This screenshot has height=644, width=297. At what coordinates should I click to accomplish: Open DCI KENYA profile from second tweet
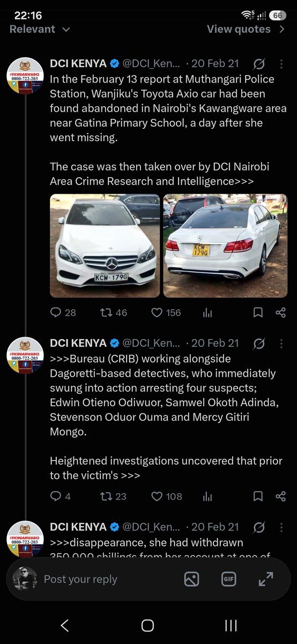click(25, 356)
